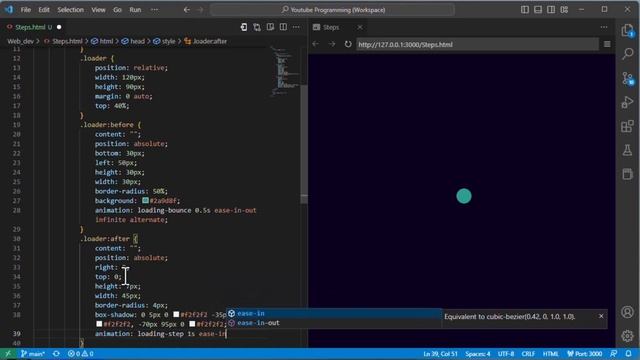Open the preview browser hamburger menu
The height and width of the screenshot is (360, 640).
pos(607,44)
